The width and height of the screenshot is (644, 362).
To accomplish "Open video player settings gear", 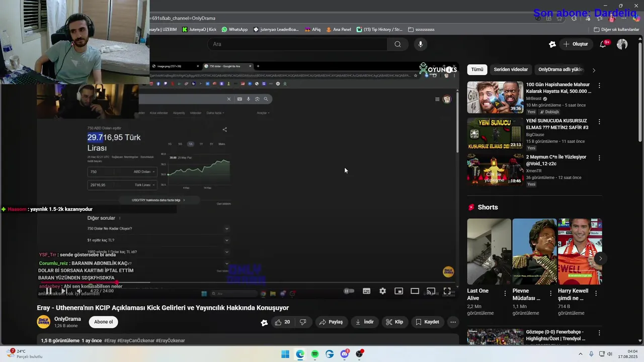I will pos(383,291).
